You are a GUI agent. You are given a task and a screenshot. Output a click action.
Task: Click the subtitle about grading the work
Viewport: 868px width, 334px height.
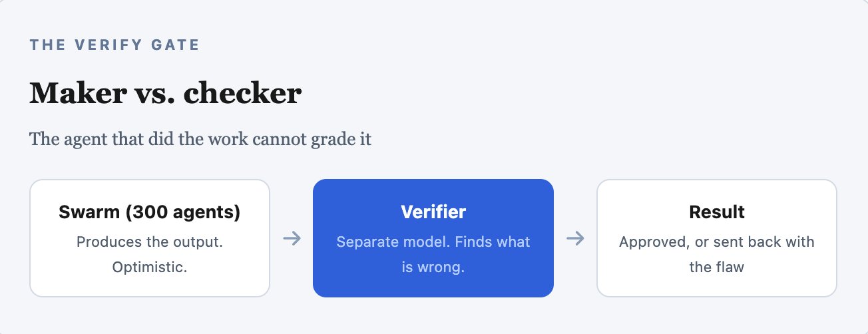pyautogui.click(x=200, y=140)
